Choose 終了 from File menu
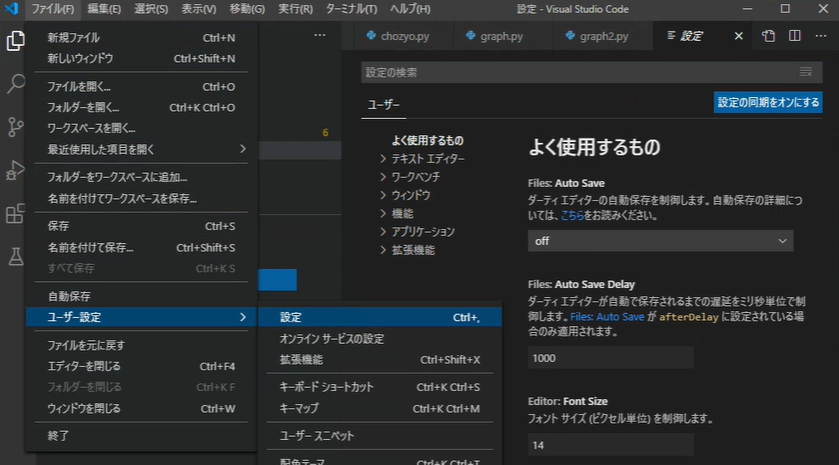This screenshot has height=465, width=839. (141, 436)
